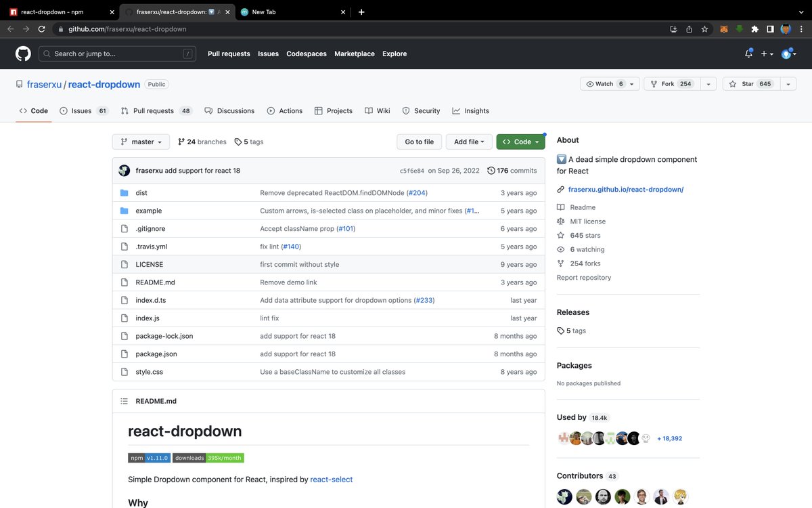Screen dimensions: 812x508
Task: Switch to react-dropdown - npm browser tab
Action: point(61,12)
